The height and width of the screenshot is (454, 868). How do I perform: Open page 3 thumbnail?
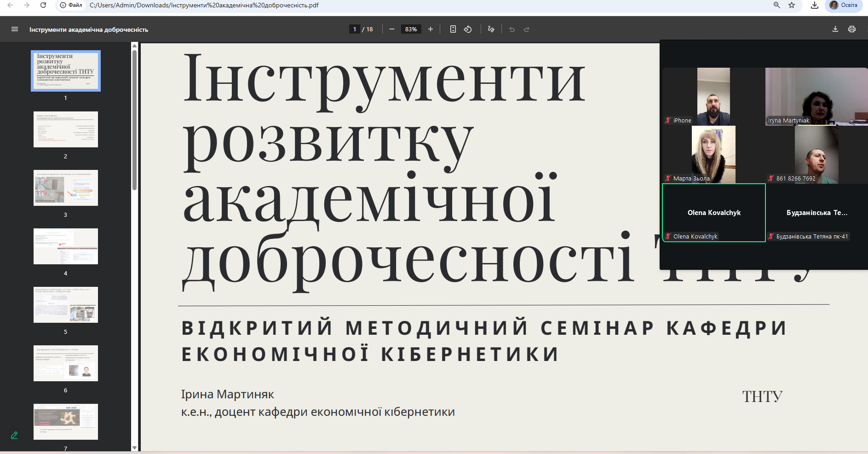(66, 188)
